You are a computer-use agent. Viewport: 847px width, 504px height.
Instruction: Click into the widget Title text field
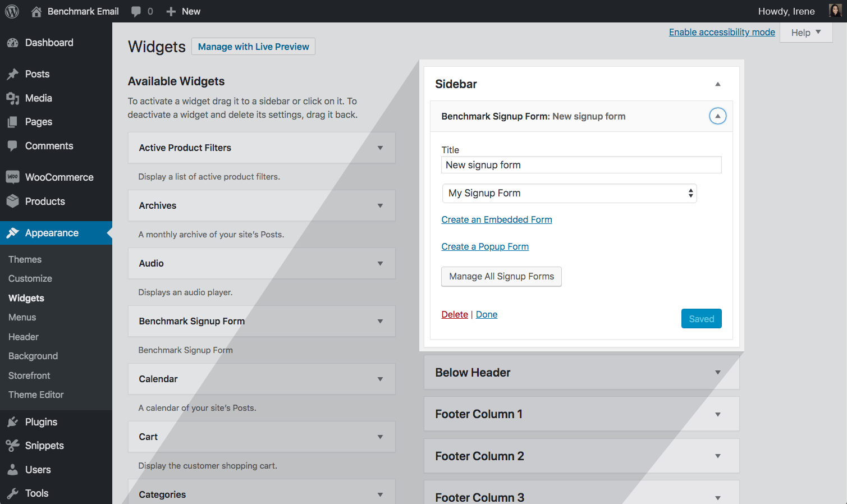(x=581, y=165)
